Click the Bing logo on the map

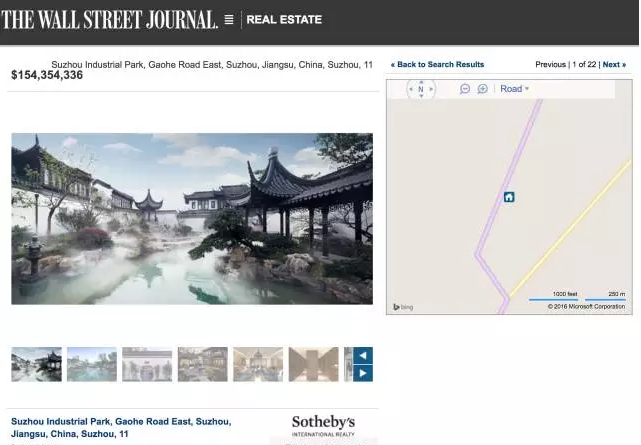(x=403, y=307)
